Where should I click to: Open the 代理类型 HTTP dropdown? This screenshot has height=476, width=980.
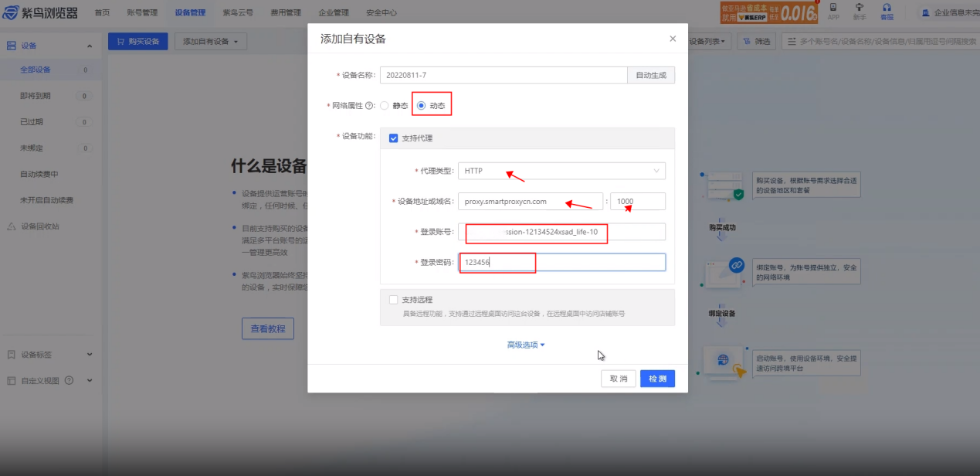561,171
